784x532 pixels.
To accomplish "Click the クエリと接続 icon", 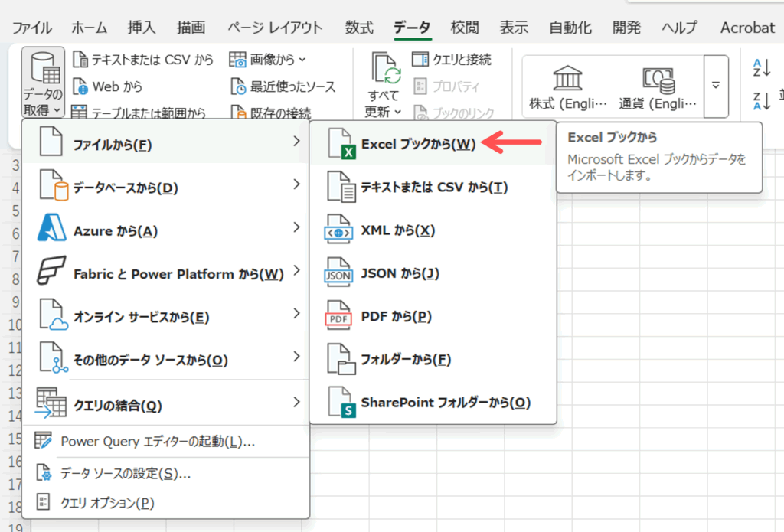I will [420, 60].
